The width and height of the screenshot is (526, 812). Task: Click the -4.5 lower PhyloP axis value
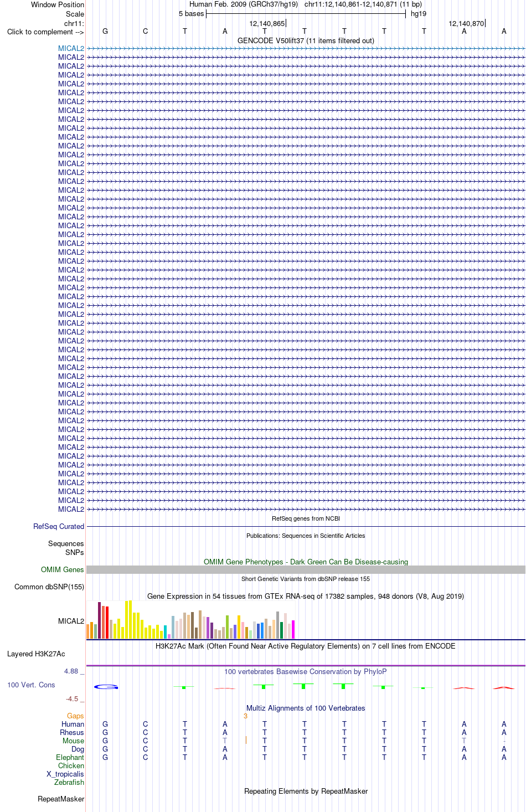coord(73,698)
